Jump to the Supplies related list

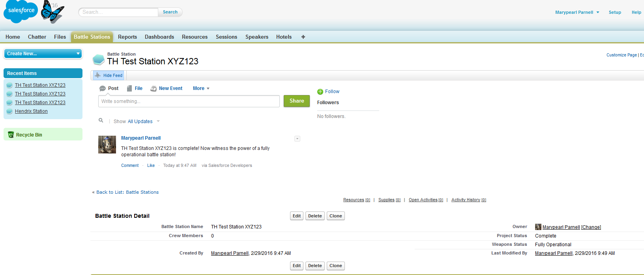[389, 200]
